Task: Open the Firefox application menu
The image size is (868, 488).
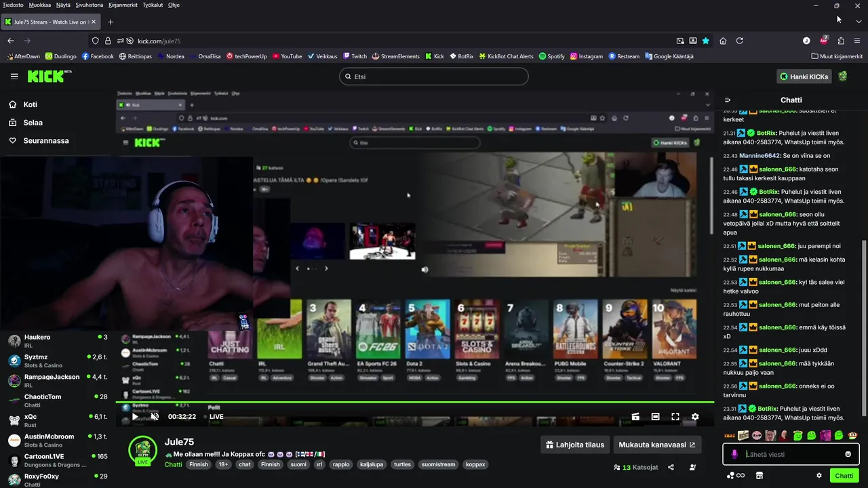Action: (x=858, y=41)
